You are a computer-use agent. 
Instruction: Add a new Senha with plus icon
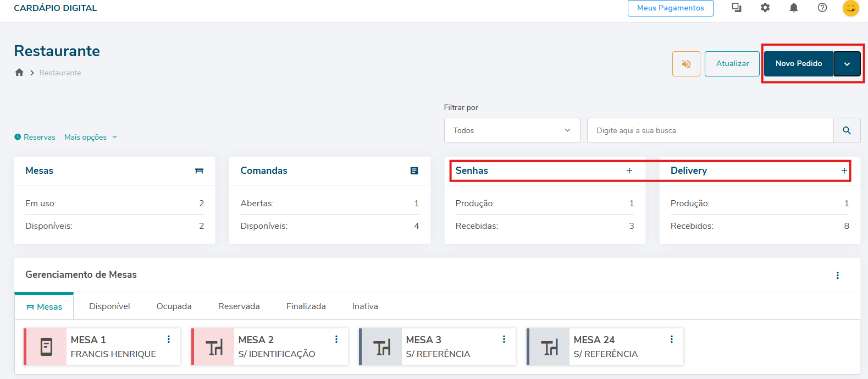629,171
